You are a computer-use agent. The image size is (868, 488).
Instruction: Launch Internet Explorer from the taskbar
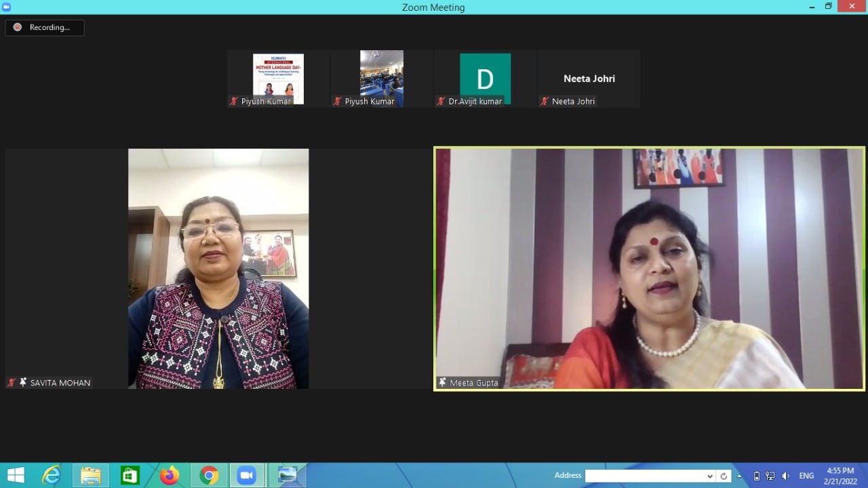pos(52,475)
